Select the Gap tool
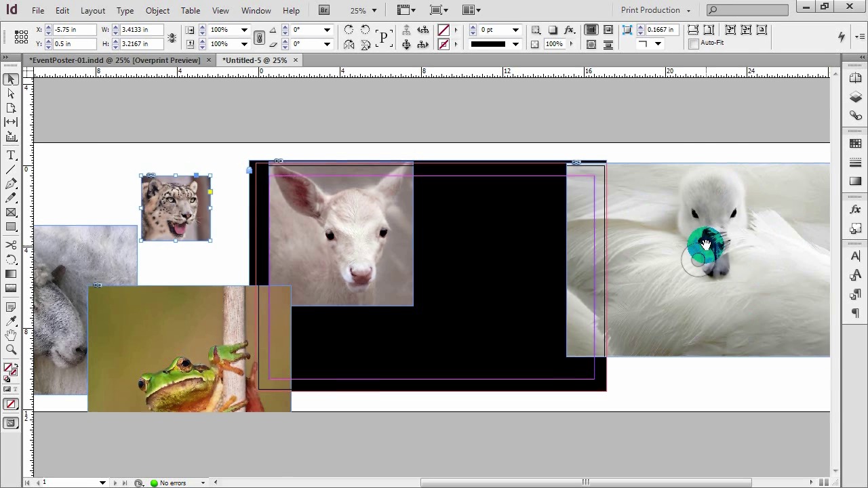868x488 pixels. pos(11,122)
